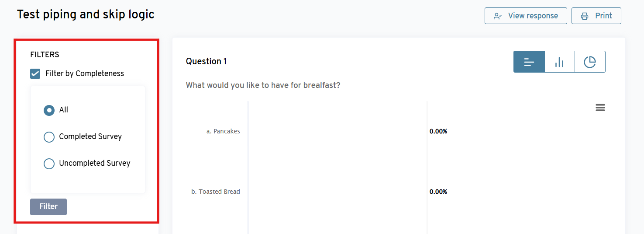Click the breakfast question text

[x=263, y=85]
